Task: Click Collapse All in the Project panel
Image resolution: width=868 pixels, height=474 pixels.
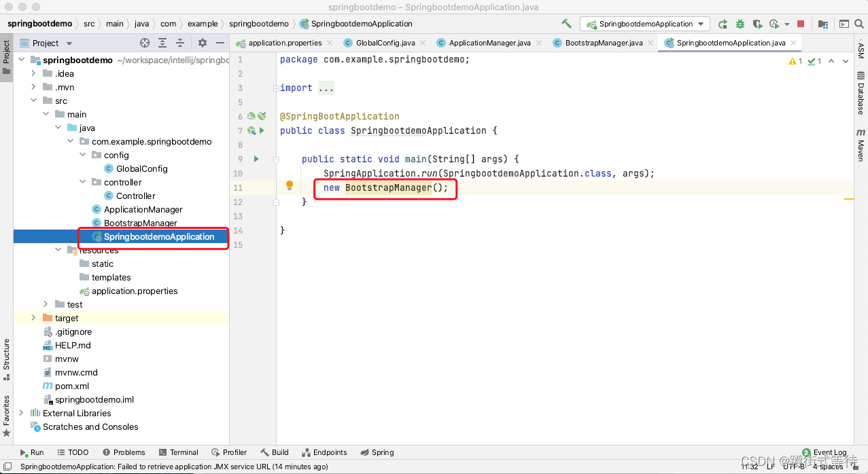Action: (x=180, y=43)
